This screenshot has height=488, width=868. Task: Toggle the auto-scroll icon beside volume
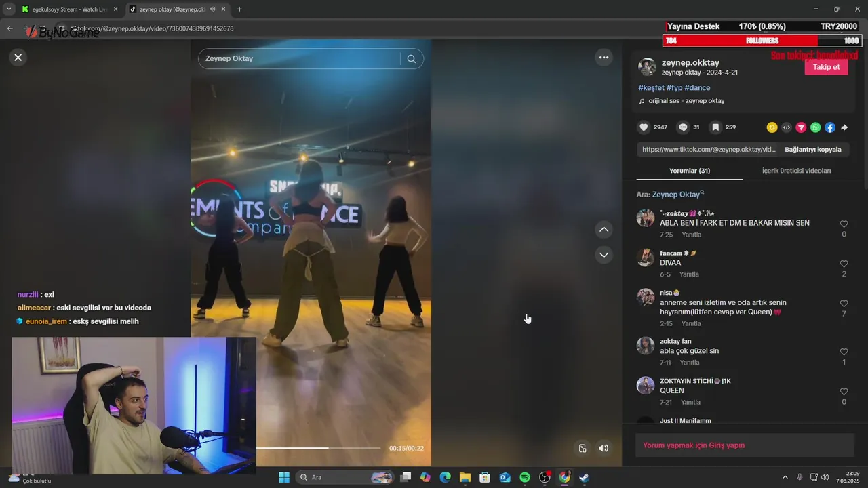pyautogui.click(x=583, y=448)
